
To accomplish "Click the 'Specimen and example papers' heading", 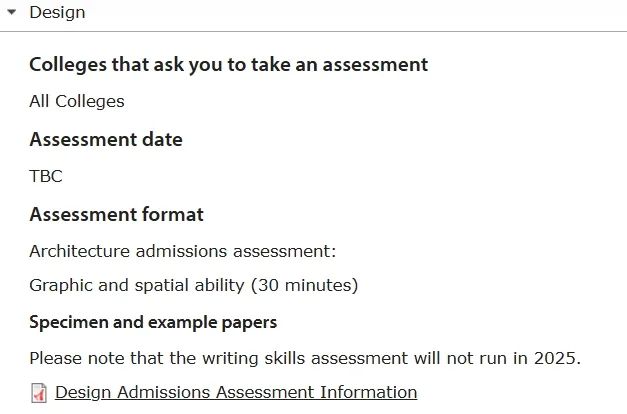I will click(x=153, y=322).
